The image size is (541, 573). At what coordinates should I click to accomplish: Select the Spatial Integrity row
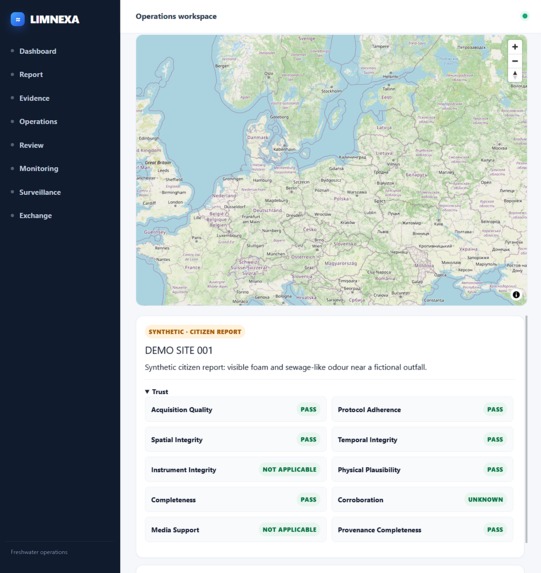[235, 440]
